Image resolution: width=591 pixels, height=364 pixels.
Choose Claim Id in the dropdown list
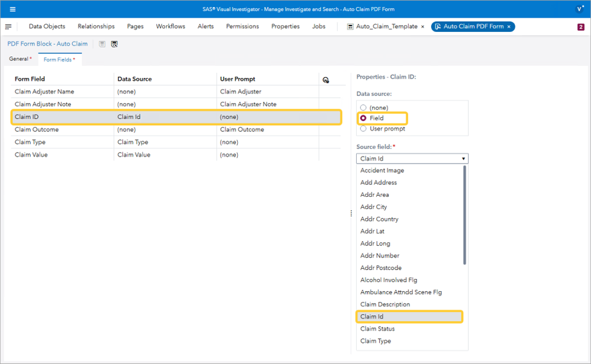[409, 317]
